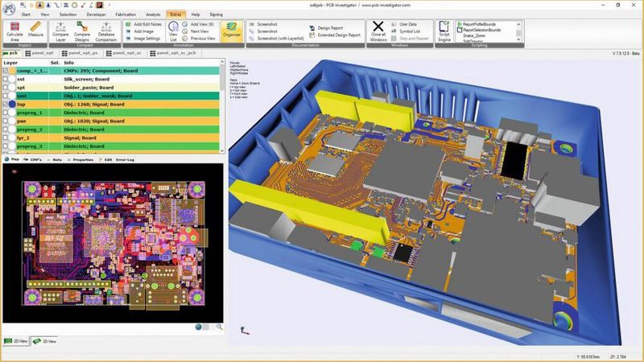Open the Error-Log panel tab
644x362 pixels.
[125, 159]
